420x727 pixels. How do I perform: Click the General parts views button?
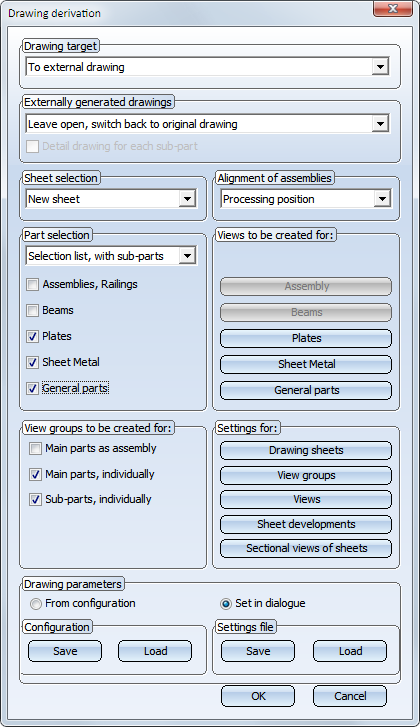[306, 390]
